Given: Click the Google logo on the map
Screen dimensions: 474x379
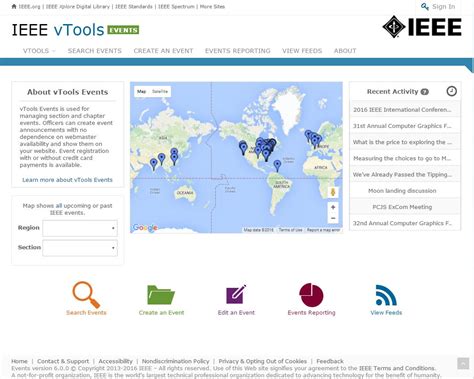Looking at the screenshot, I should click(x=145, y=228).
